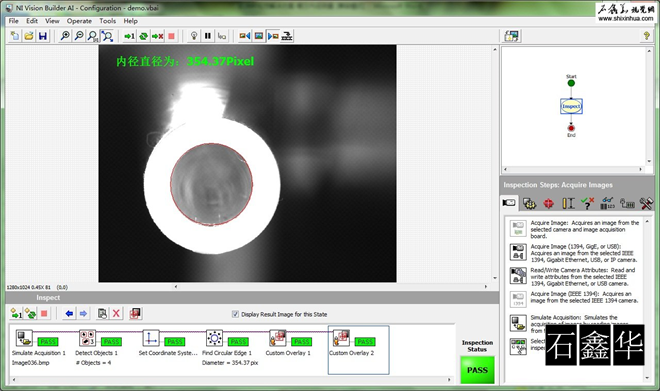Open the Help menu

(x=130, y=21)
